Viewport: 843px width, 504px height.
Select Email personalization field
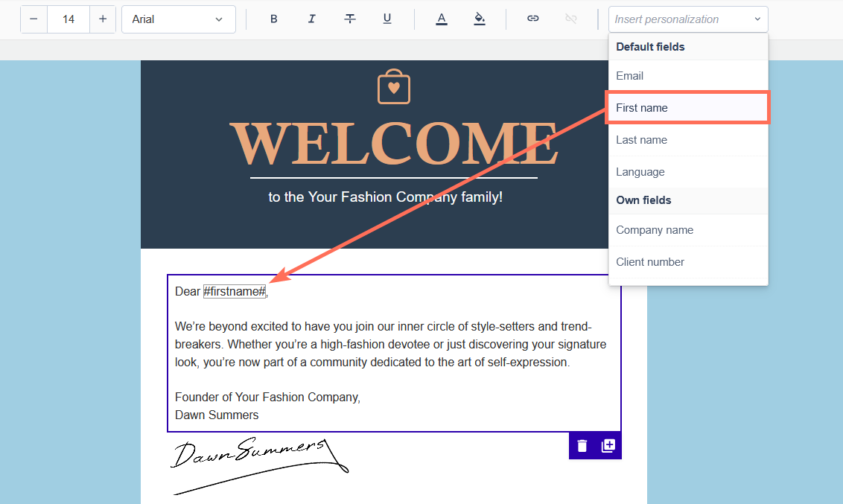click(x=688, y=76)
